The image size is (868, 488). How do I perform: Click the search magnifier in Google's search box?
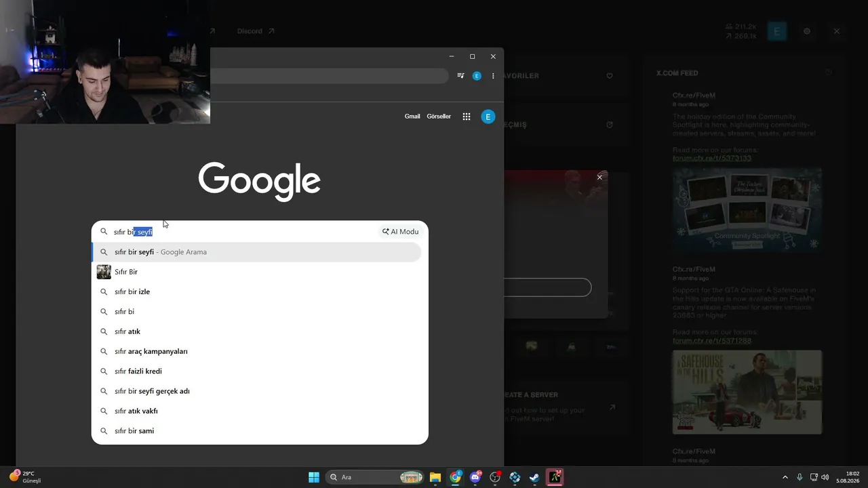coord(104,232)
